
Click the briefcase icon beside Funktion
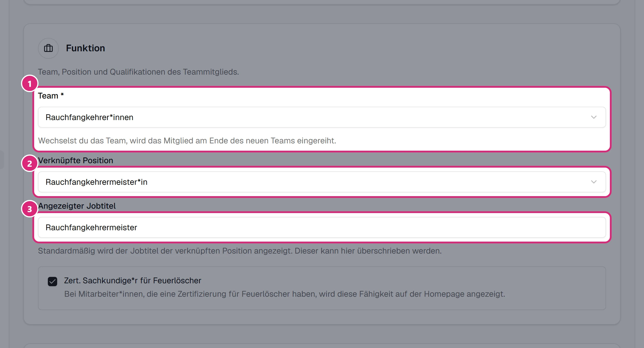coord(48,48)
